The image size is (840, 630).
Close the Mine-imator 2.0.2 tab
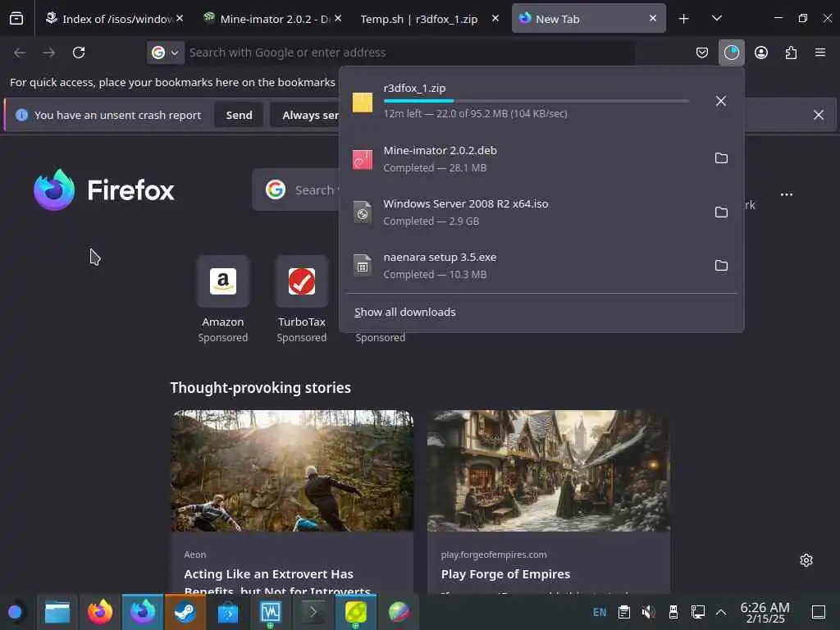tap(338, 19)
